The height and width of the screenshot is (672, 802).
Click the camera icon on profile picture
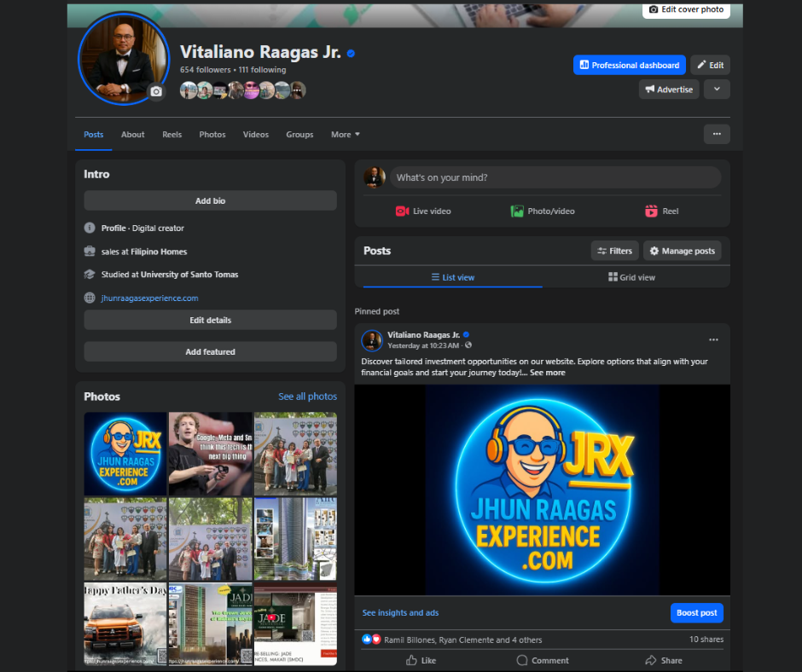click(x=155, y=91)
